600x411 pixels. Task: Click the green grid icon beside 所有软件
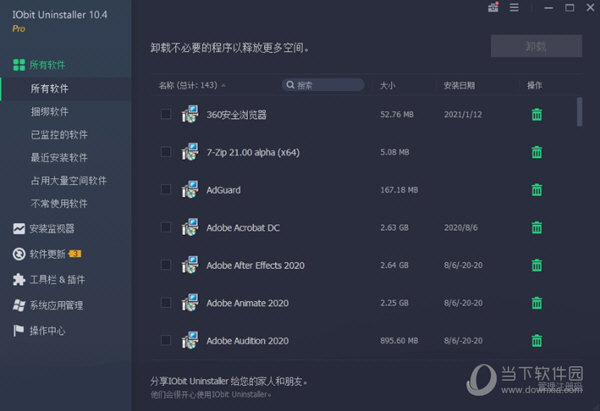(19, 65)
